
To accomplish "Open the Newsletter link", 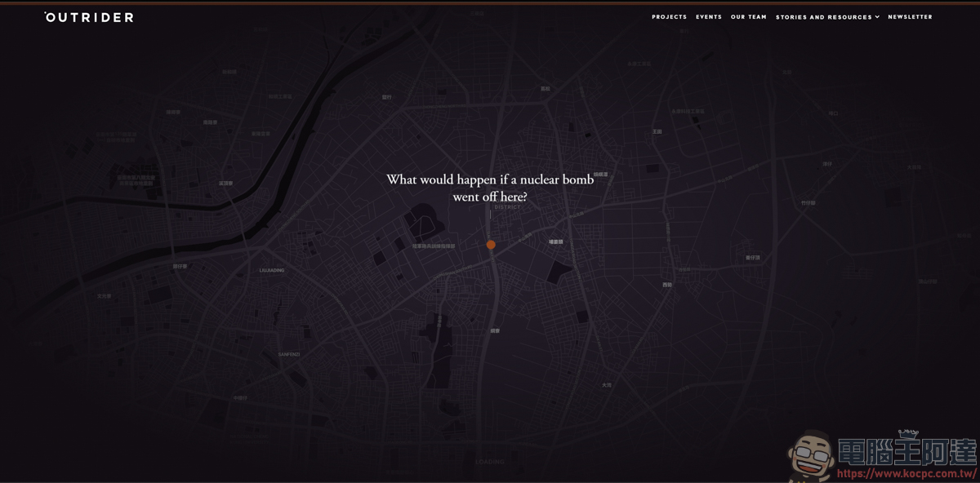I will [910, 17].
